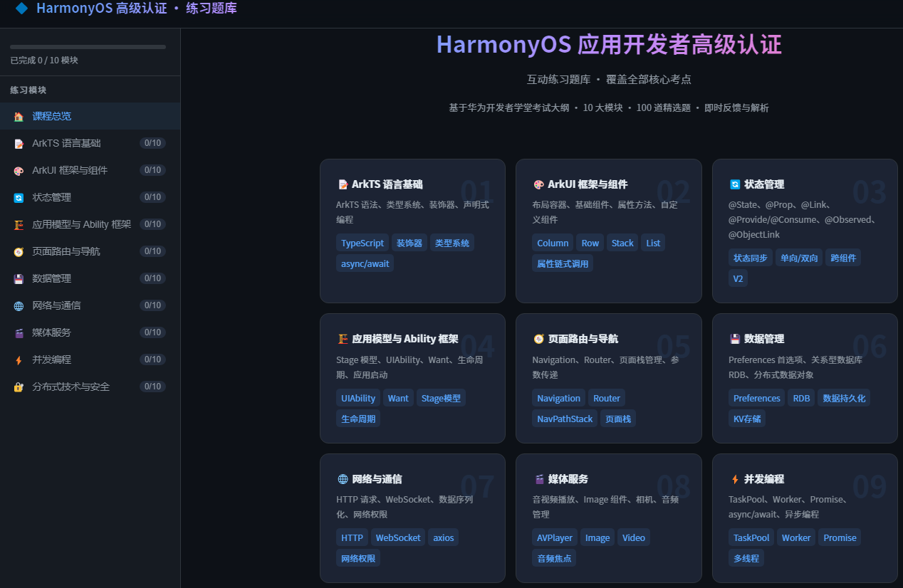
Task: Click the HarmonyOS 应用开发者高级认证 heading
Action: pos(609,44)
